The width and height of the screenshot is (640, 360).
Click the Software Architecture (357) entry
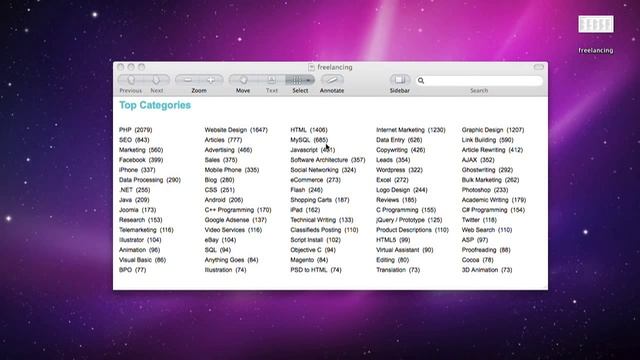click(328, 160)
